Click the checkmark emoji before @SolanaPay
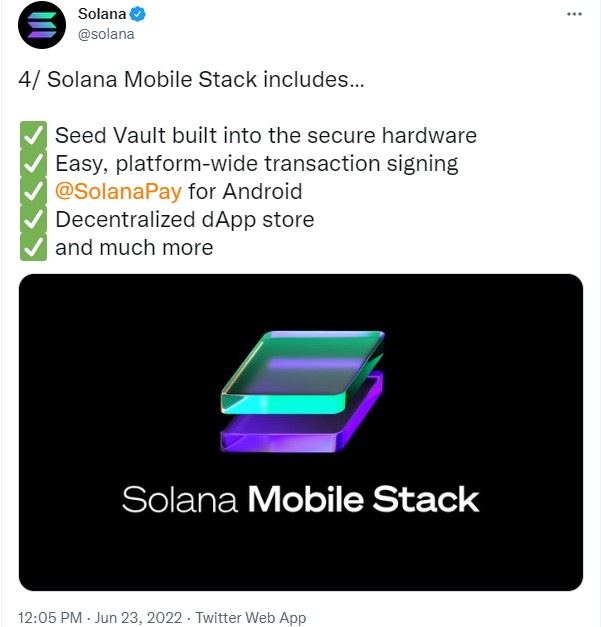This screenshot has height=627, width=601. (x=32, y=191)
